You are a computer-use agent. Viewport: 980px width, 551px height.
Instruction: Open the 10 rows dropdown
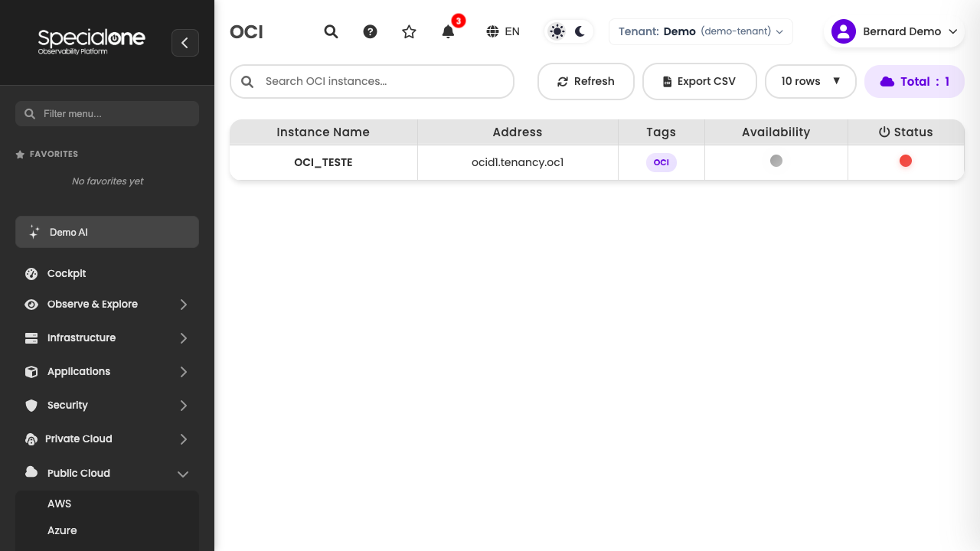[811, 81]
